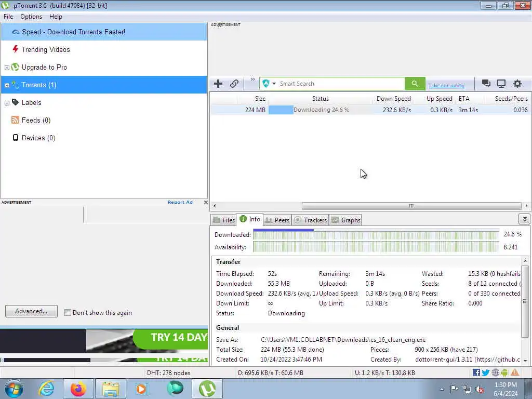Image resolution: width=532 pixels, height=399 pixels.
Task: Switch to the Trackers tab
Action: [310, 220]
